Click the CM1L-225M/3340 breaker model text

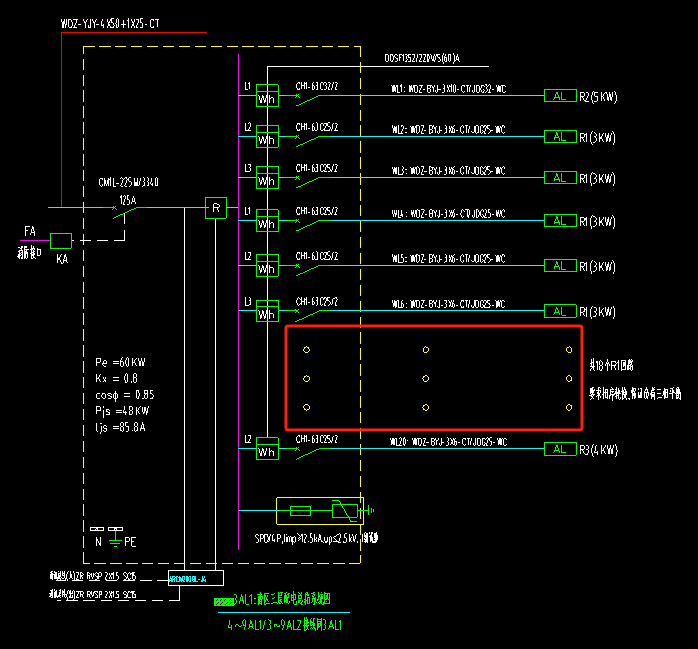128,182
